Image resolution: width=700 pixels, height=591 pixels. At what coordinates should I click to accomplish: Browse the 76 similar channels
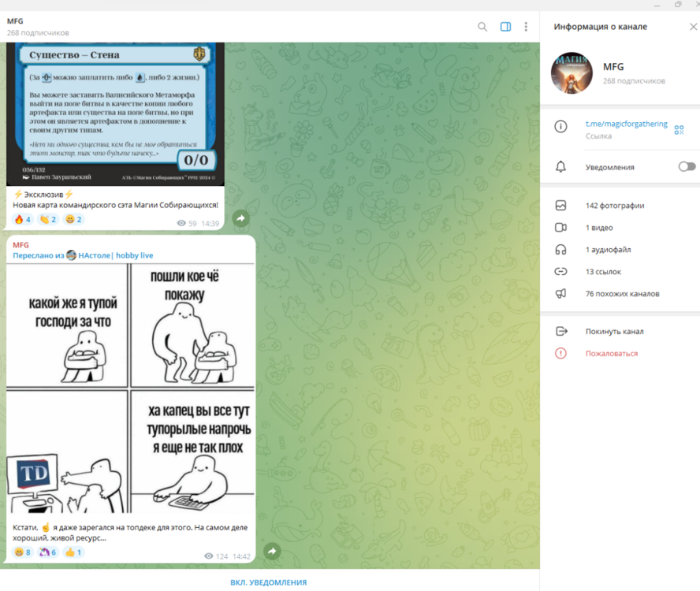[x=622, y=294]
